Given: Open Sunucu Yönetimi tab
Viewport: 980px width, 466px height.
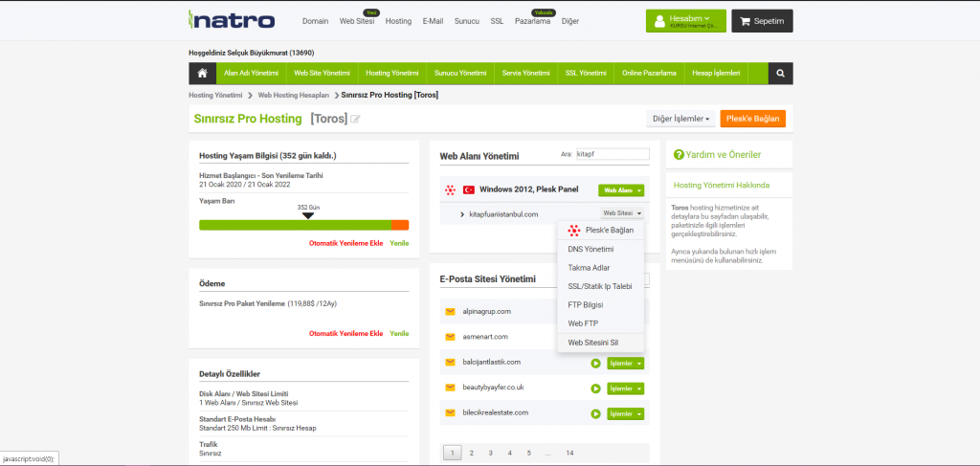Looking at the screenshot, I should pos(460,73).
